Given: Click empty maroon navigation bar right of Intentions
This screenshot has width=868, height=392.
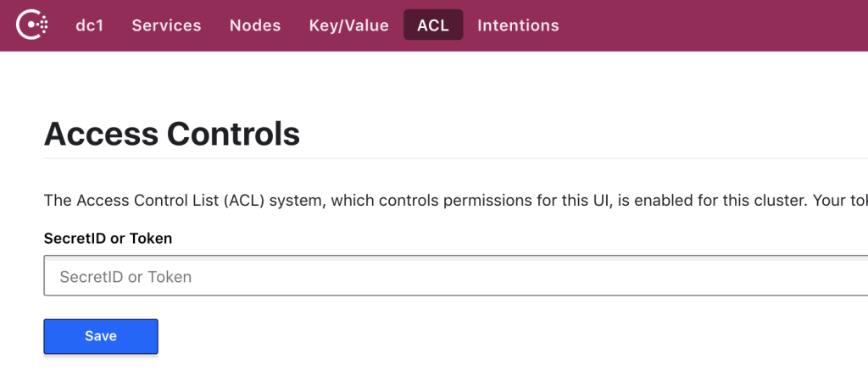Looking at the screenshot, I should (721, 25).
